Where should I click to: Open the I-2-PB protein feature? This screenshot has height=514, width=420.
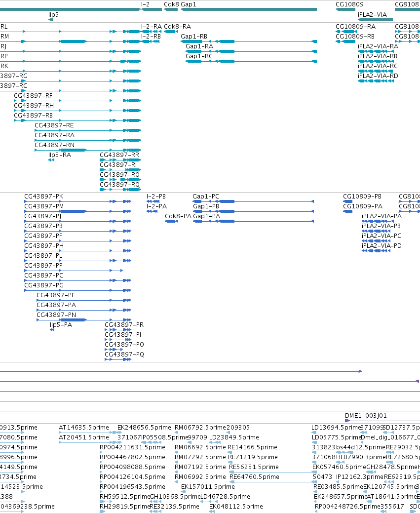(x=153, y=201)
